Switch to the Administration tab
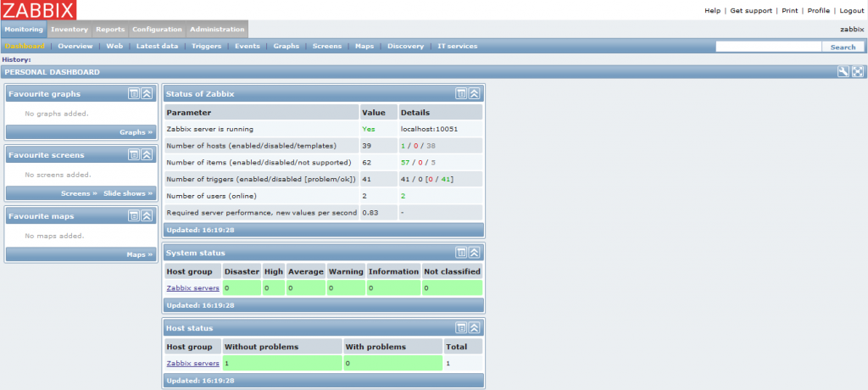Image resolution: width=868 pixels, height=390 pixels. [x=217, y=30]
